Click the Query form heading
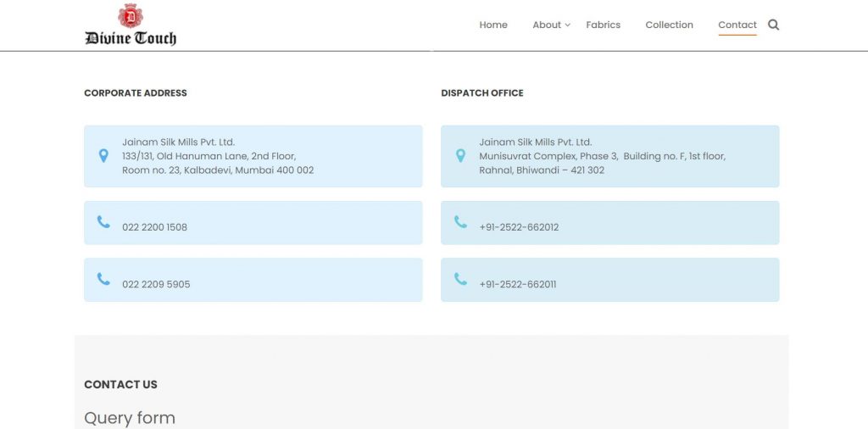Screen dimensions: 868x429 [x=130, y=418]
